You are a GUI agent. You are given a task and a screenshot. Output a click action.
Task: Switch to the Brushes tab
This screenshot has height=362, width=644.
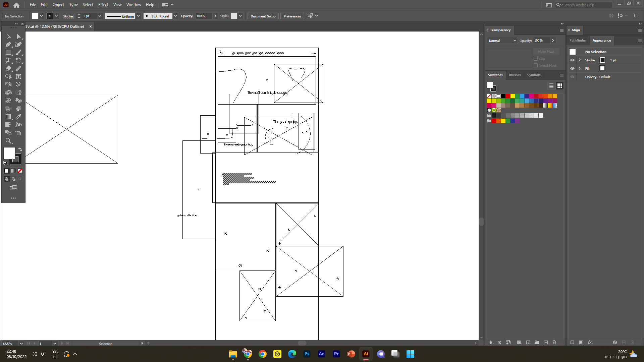tap(515, 75)
